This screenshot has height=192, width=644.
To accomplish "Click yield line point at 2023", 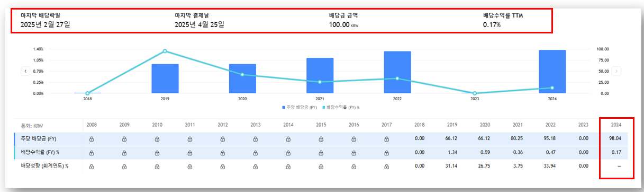I will click(x=475, y=93).
